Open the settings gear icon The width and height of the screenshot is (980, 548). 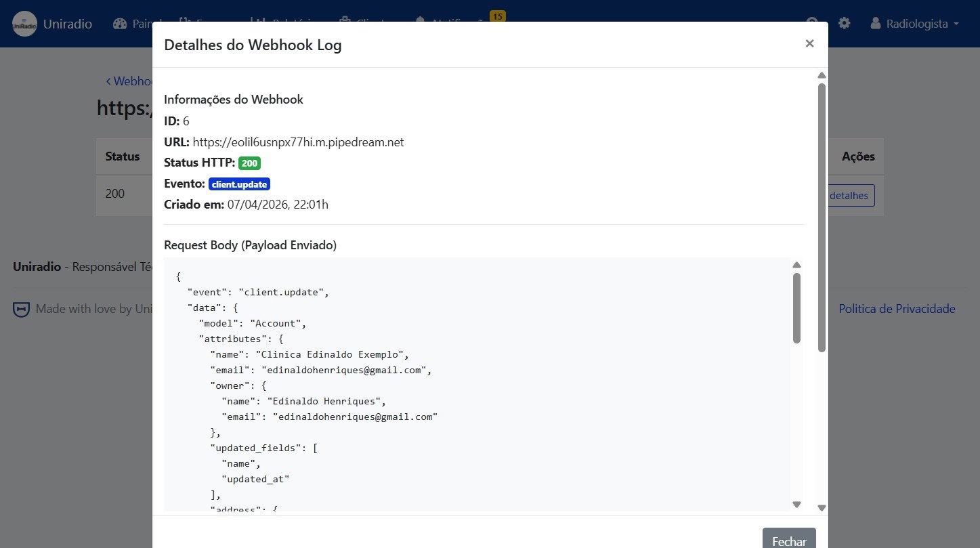844,24
